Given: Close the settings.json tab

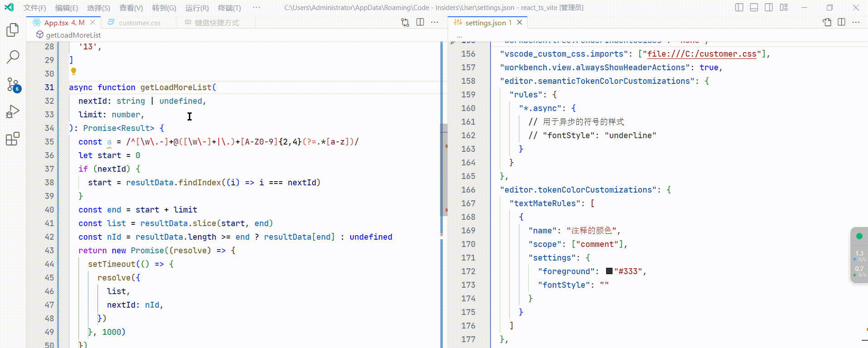Looking at the screenshot, I should [x=520, y=22].
